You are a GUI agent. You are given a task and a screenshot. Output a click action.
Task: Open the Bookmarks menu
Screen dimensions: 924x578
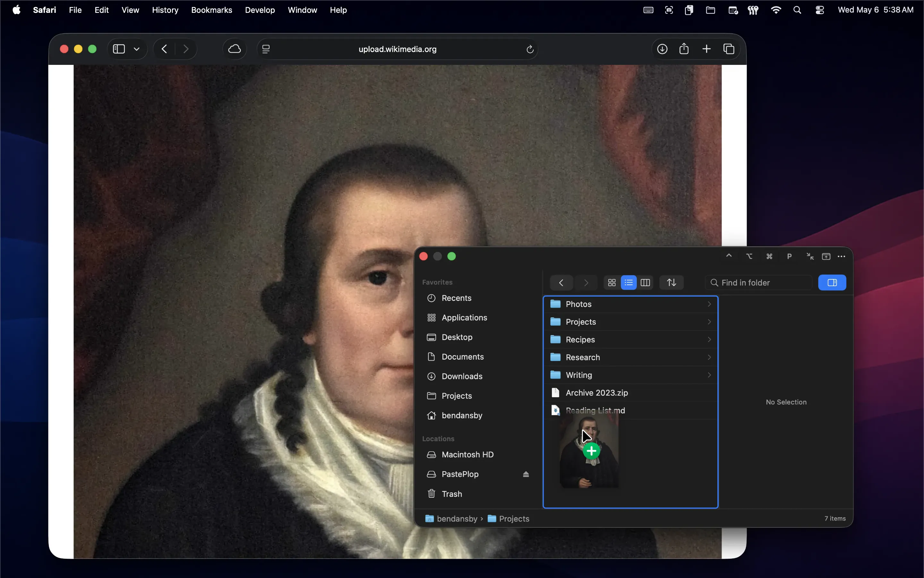pos(211,10)
